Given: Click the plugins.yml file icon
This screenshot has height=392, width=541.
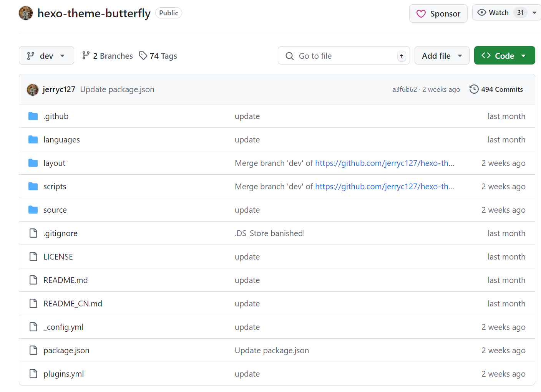Looking at the screenshot, I should click(33, 374).
